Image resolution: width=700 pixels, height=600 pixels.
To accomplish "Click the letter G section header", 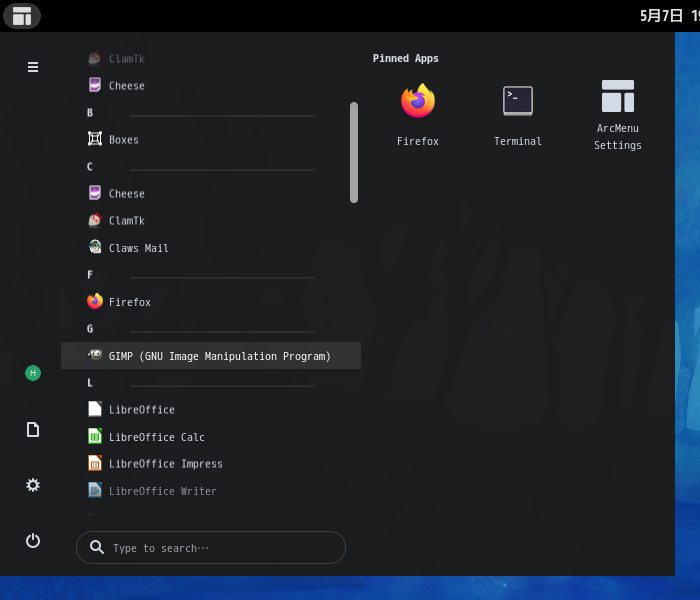I will point(90,329).
